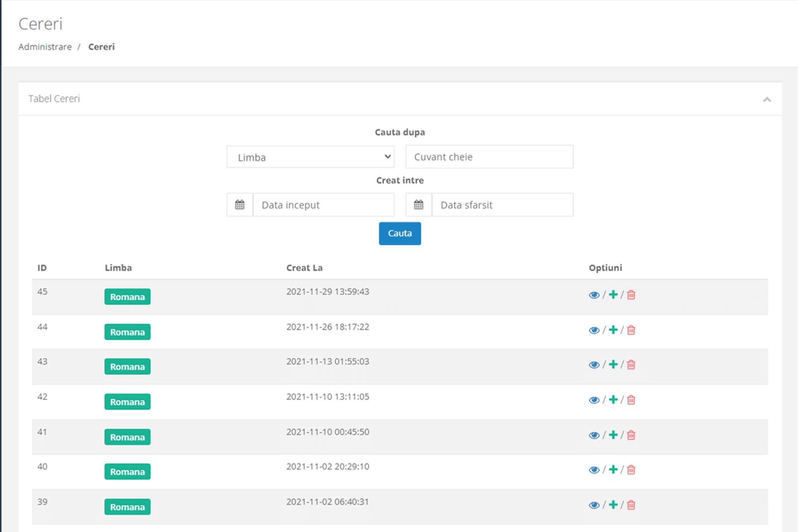798x532 pixels.
Task: Click the green plus icon for request 40
Action: 613,470
